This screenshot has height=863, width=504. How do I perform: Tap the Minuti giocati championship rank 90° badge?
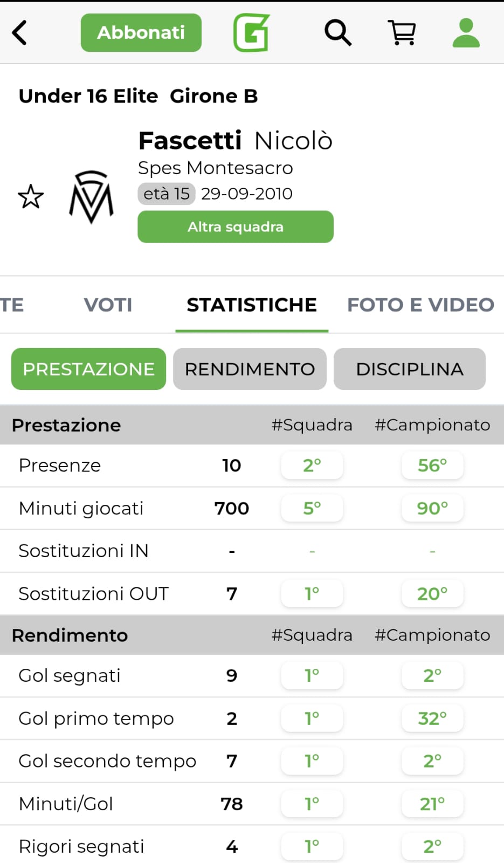[x=432, y=508]
